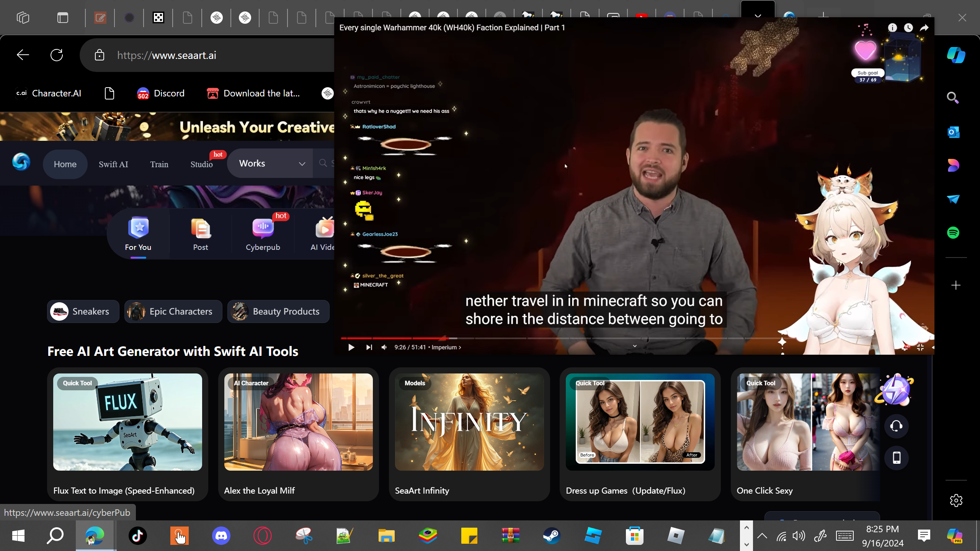Open the Edge workspaces icon
The image size is (980, 551).
point(23,18)
